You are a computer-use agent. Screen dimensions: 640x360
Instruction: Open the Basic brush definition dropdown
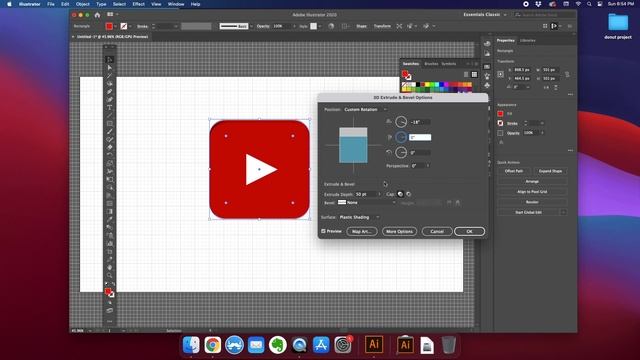251,26
